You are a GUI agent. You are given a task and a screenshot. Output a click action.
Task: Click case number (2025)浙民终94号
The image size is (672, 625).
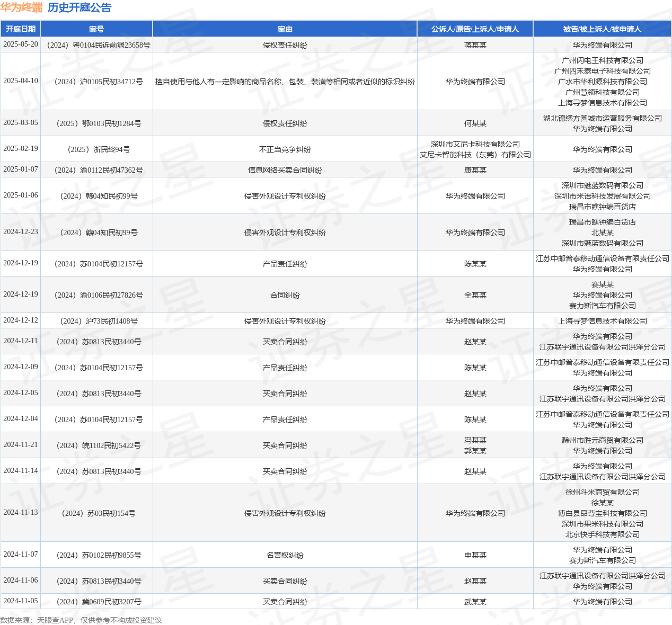pyautogui.click(x=96, y=149)
